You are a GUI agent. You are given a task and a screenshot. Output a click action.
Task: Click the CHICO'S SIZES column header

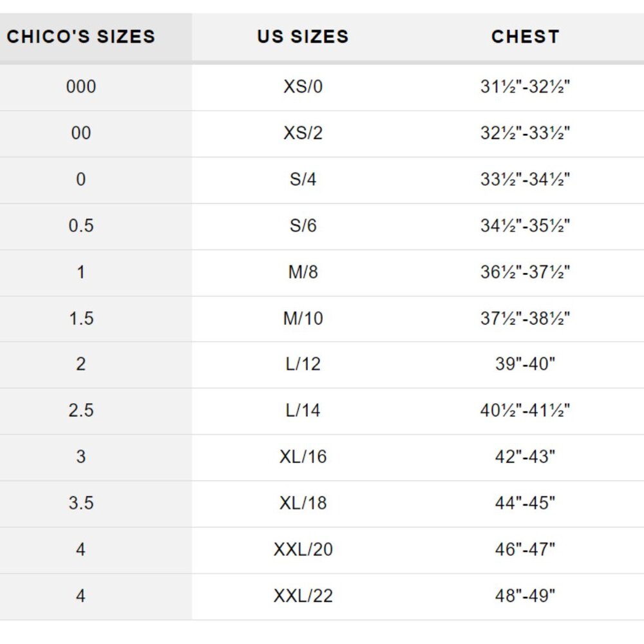click(81, 37)
